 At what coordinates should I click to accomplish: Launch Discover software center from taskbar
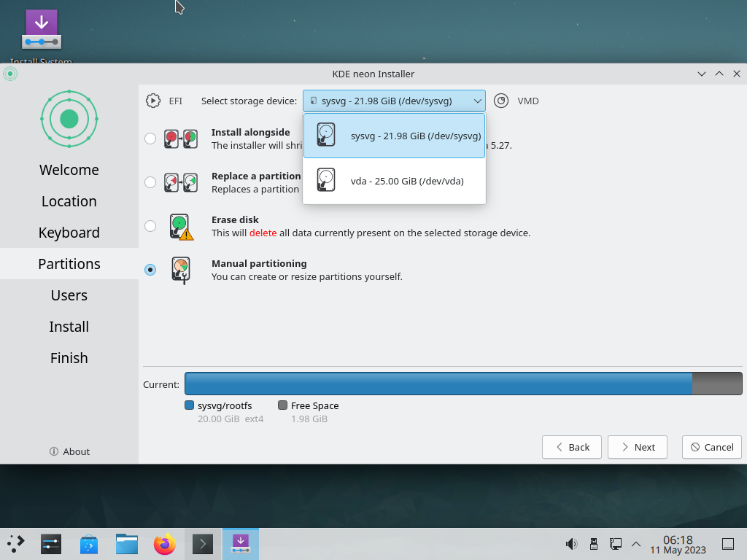89,544
